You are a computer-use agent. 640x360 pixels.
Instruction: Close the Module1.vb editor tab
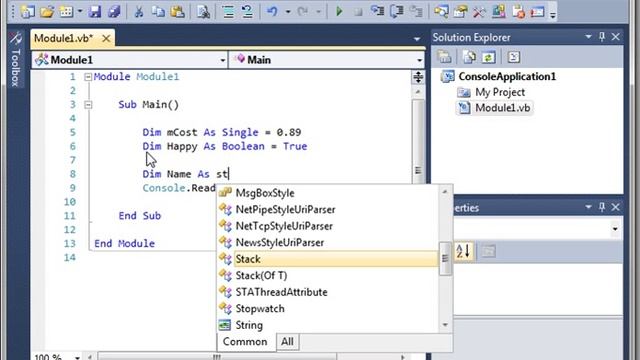pyautogui.click(x=106, y=38)
